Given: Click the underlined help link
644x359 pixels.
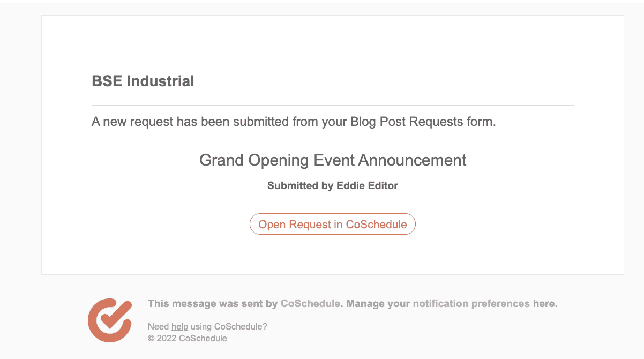Looking at the screenshot, I should click(x=180, y=326).
